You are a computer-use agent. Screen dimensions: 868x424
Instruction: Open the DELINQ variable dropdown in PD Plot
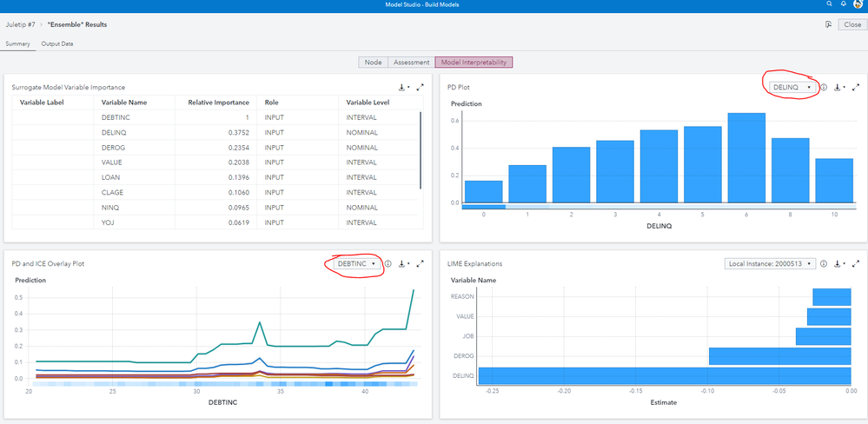[x=792, y=87]
